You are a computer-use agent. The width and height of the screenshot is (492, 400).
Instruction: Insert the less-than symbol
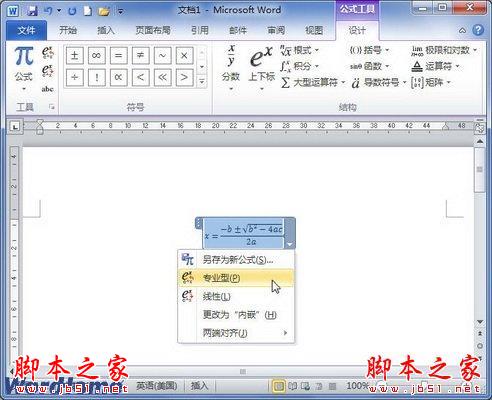(140, 77)
